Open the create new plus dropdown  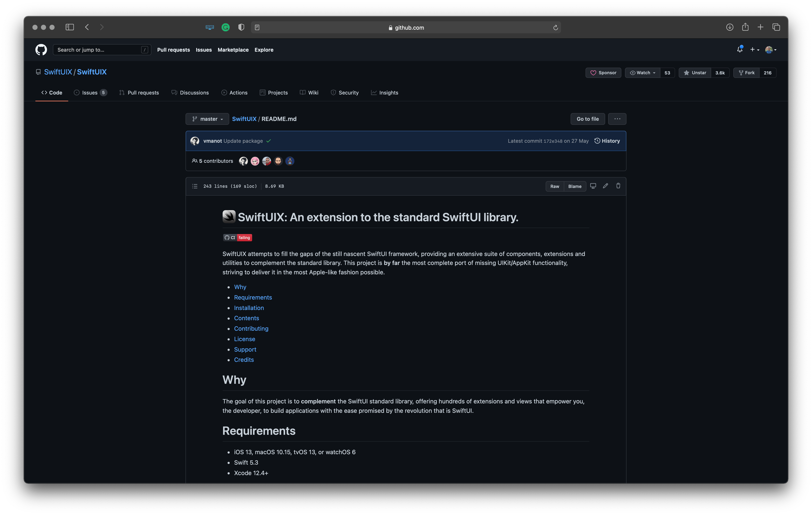point(755,50)
